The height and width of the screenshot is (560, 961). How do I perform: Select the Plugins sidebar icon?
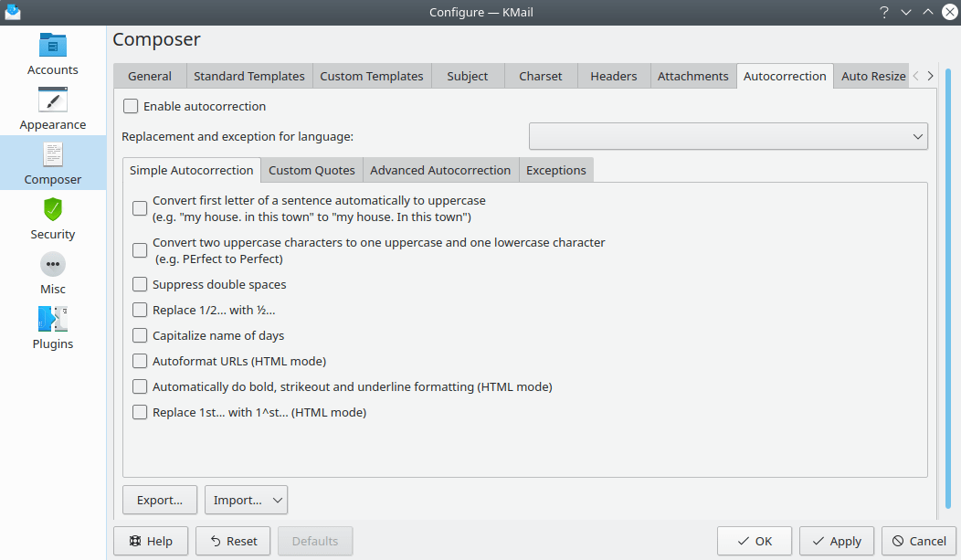tap(52, 327)
